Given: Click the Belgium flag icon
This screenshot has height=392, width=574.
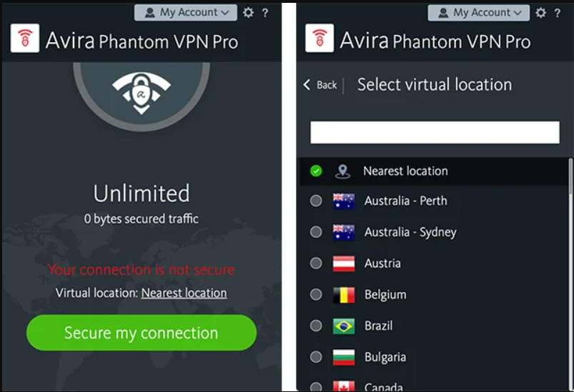Looking at the screenshot, I should coord(343,295).
